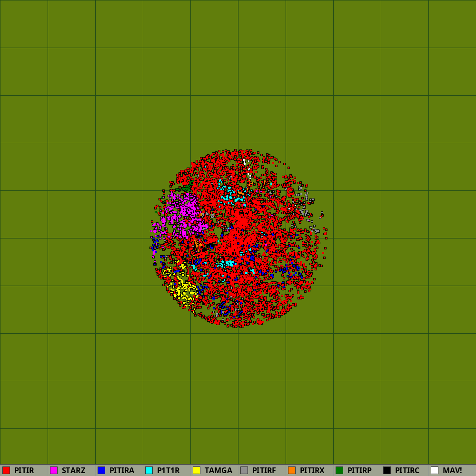Viewport: 476px width, 476px height.
Task: Click the blue PITIRA color swatch
Action: tap(101, 470)
